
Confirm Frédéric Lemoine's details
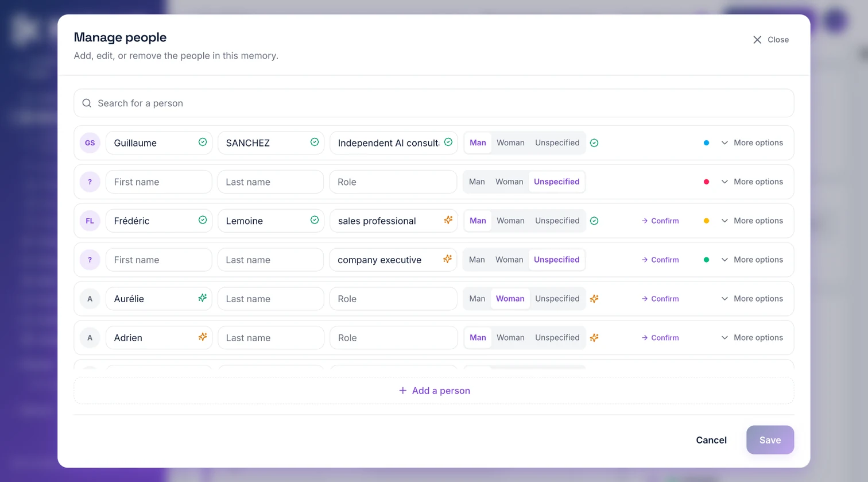point(660,221)
